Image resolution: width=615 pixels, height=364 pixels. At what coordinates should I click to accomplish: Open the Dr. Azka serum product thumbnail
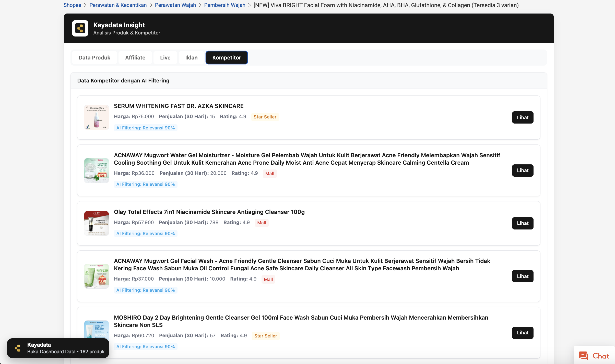point(97,117)
